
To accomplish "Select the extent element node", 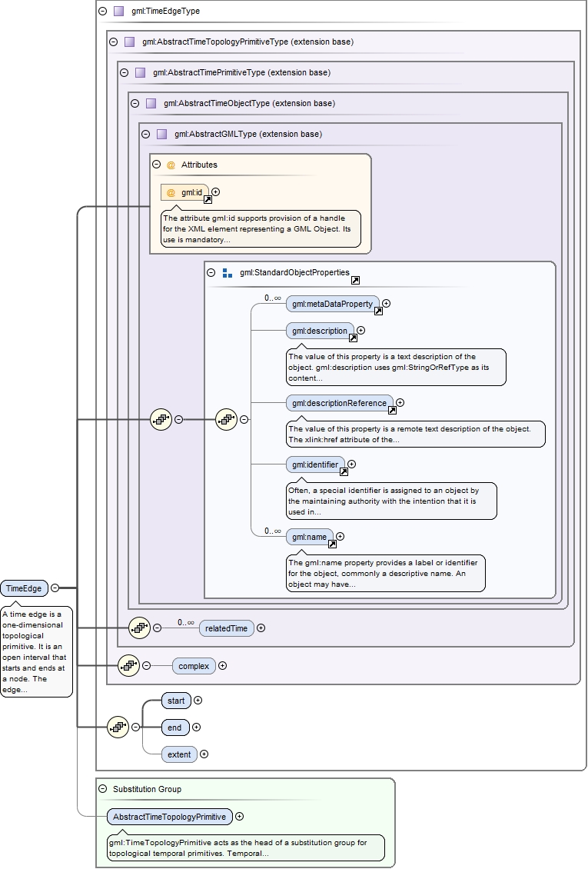I will tap(179, 754).
